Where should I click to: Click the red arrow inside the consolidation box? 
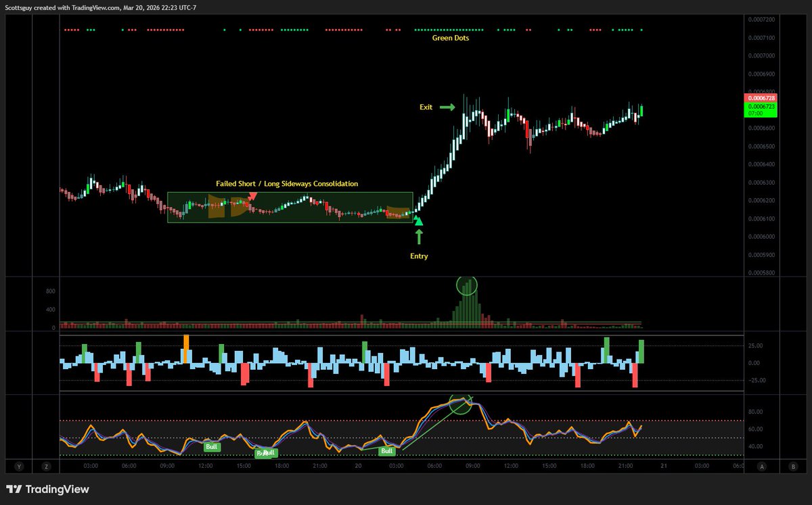pos(252,197)
